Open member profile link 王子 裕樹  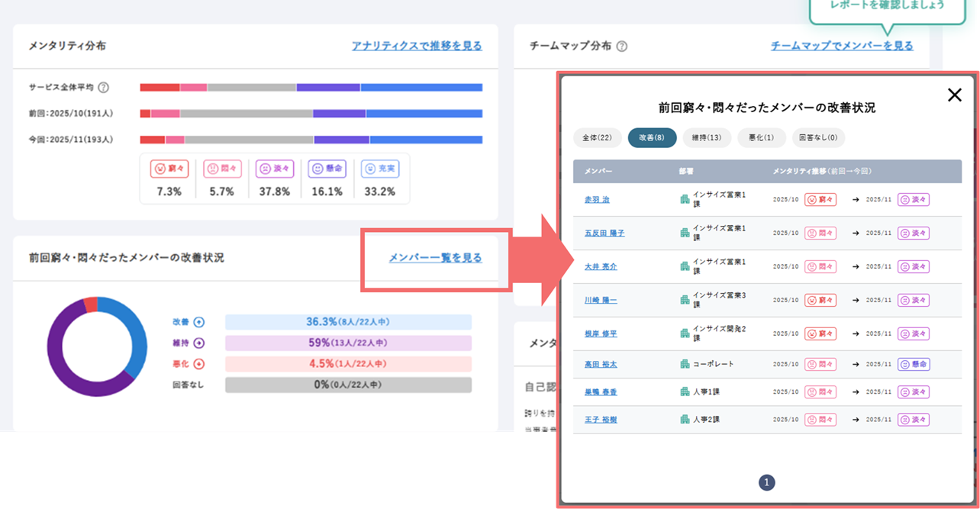pos(601,419)
